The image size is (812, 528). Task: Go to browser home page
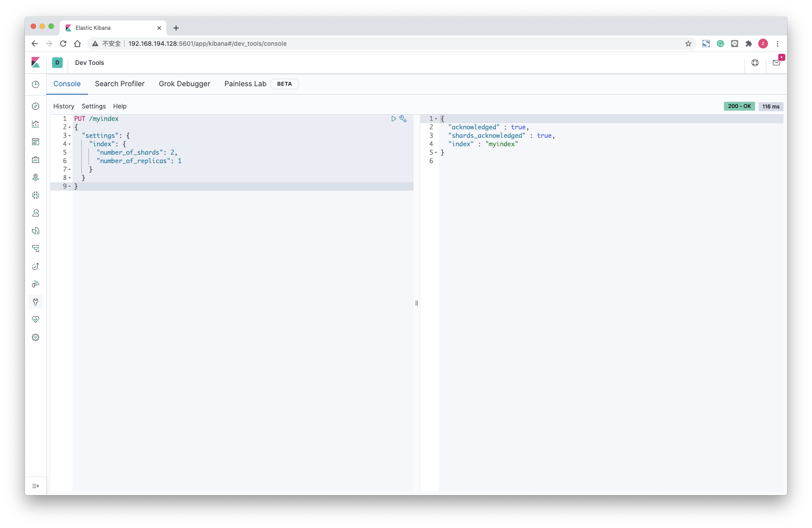coord(77,44)
